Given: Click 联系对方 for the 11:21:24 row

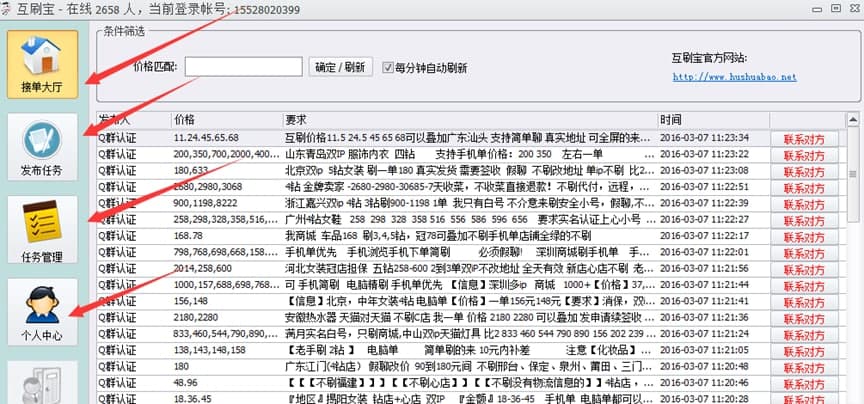Looking at the screenshot, I should click(804, 336).
